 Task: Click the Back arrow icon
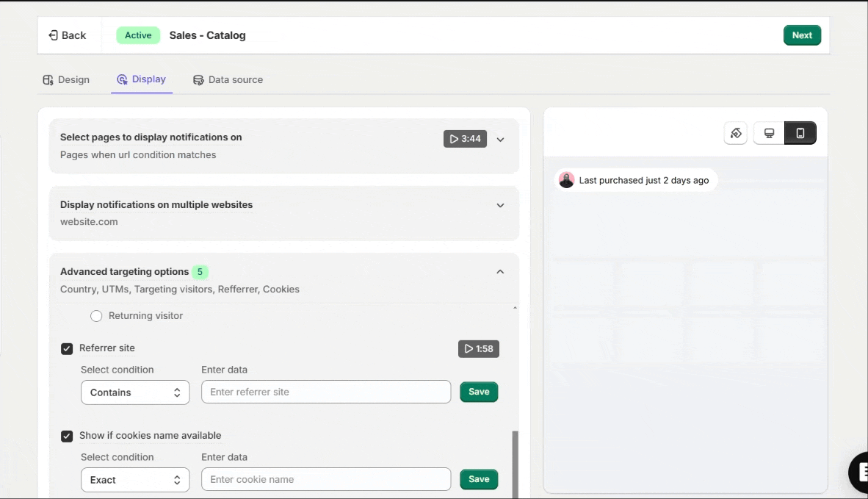tap(53, 35)
